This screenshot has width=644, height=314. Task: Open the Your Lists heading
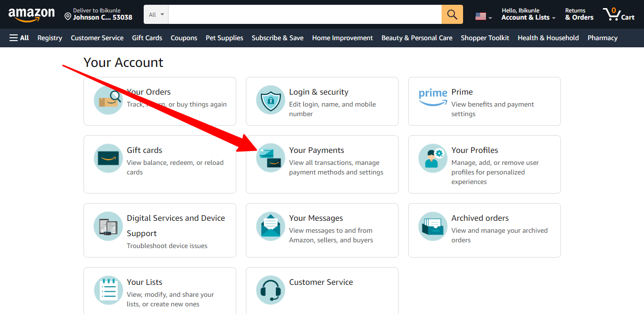pos(144,282)
